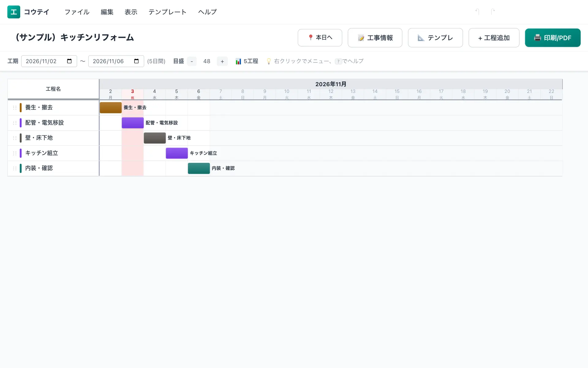Click the テンプレ button
This screenshot has height=368, width=588.
tap(435, 38)
